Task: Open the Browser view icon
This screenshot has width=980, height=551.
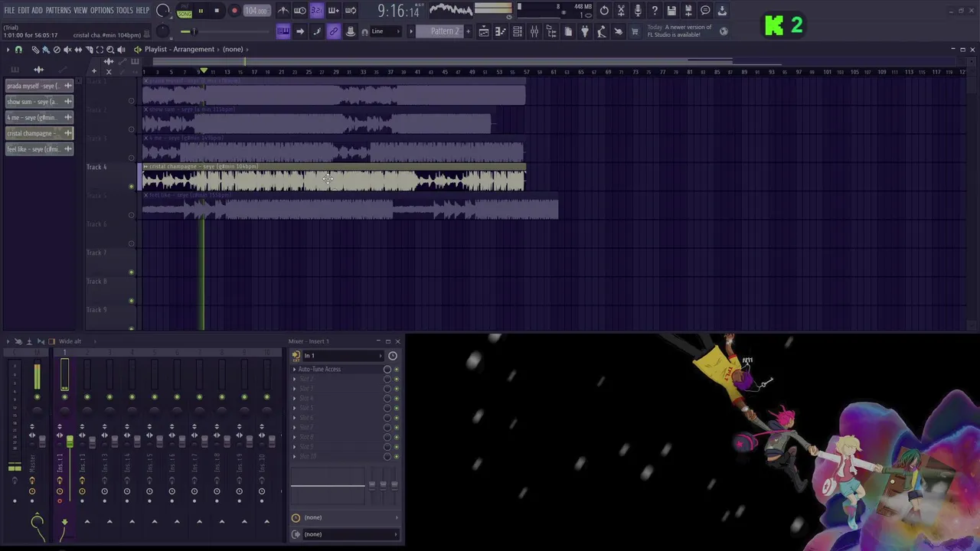Action: pyautogui.click(x=551, y=31)
